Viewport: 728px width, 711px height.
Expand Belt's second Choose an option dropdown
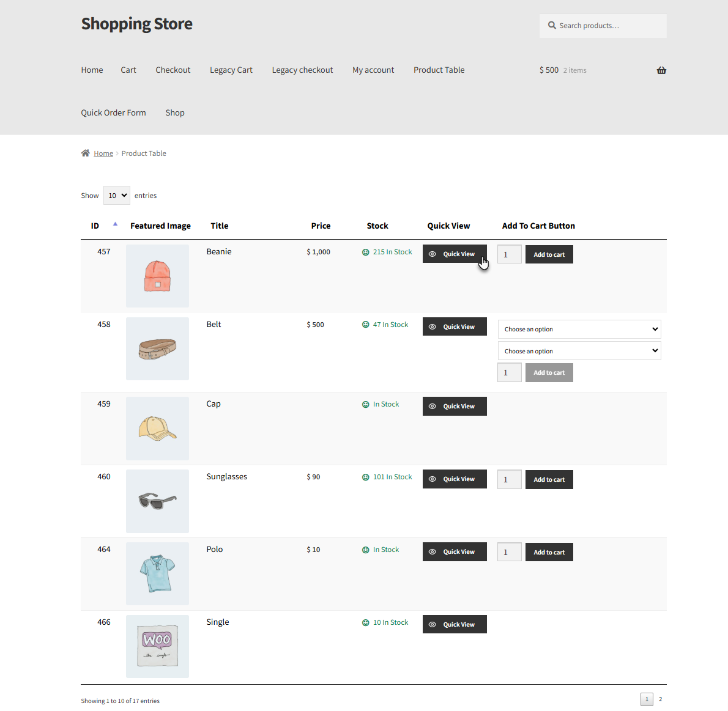point(579,351)
